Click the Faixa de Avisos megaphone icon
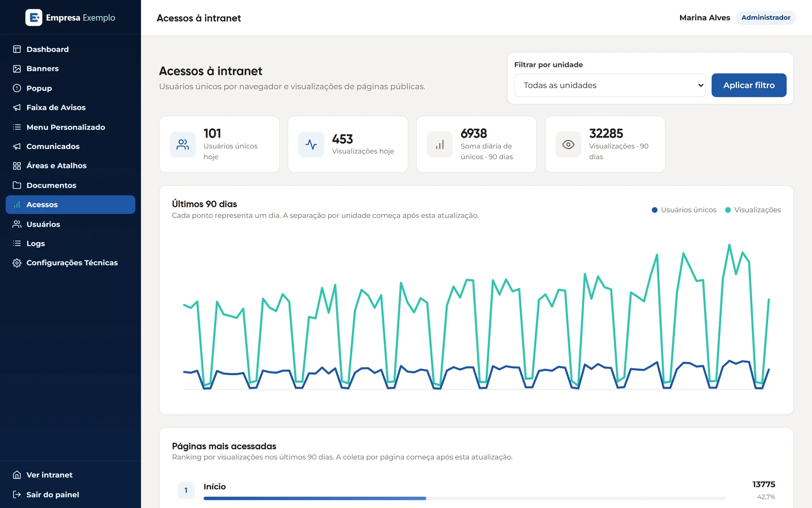812x508 pixels. coord(17,107)
